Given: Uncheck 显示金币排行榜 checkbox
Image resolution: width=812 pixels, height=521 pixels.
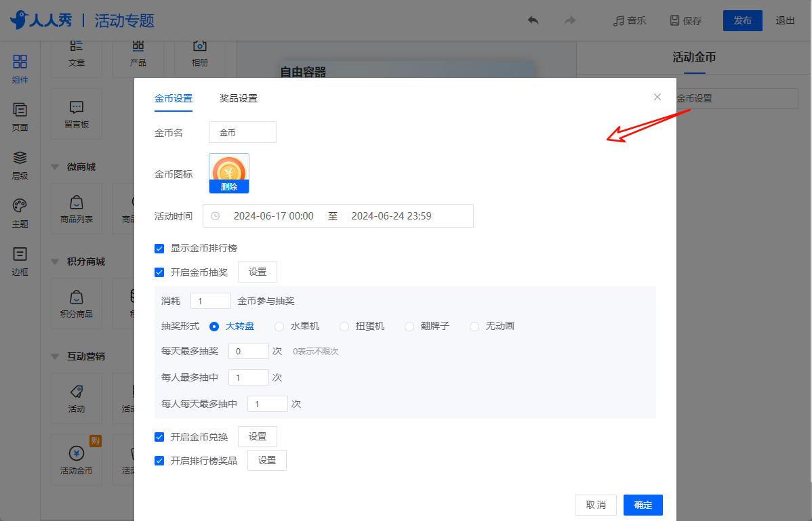Looking at the screenshot, I should coord(159,249).
